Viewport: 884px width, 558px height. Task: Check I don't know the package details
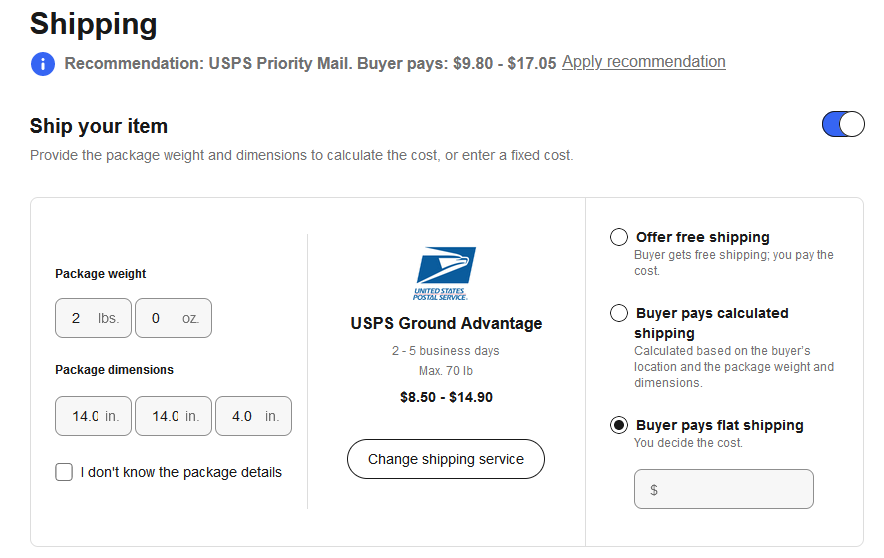[x=64, y=472]
